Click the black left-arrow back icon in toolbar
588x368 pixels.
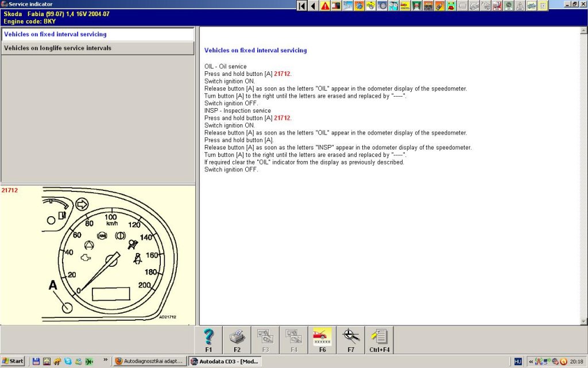coord(314,6)
